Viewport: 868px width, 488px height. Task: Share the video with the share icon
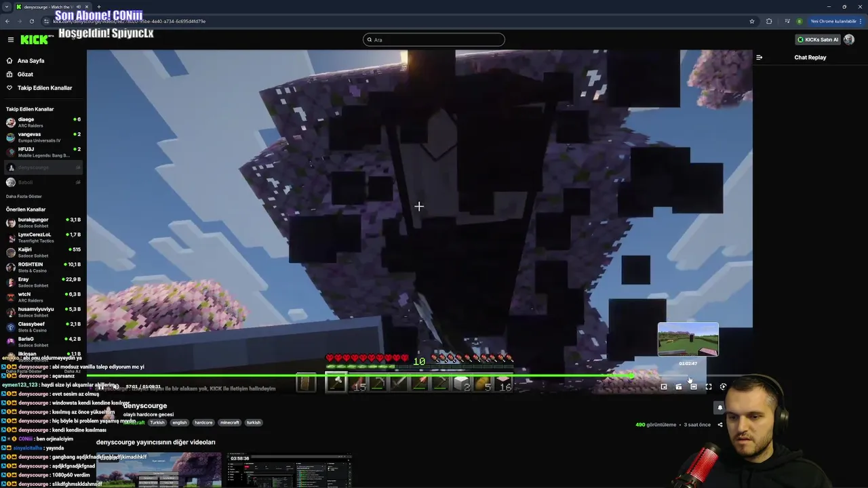point(720,425)
